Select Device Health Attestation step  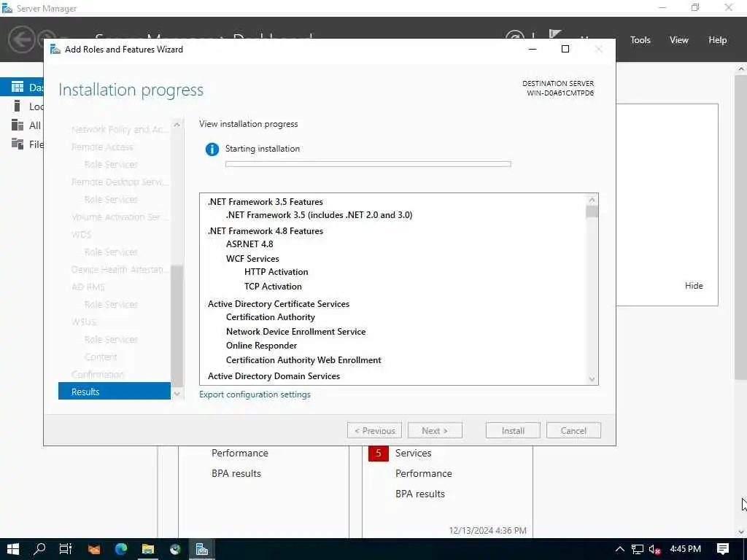[120, 270]
